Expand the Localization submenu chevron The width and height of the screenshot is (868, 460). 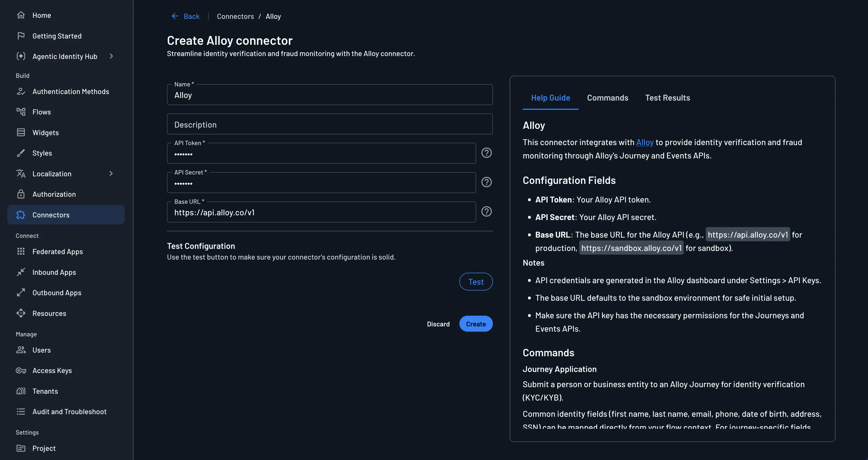point(111,174)
